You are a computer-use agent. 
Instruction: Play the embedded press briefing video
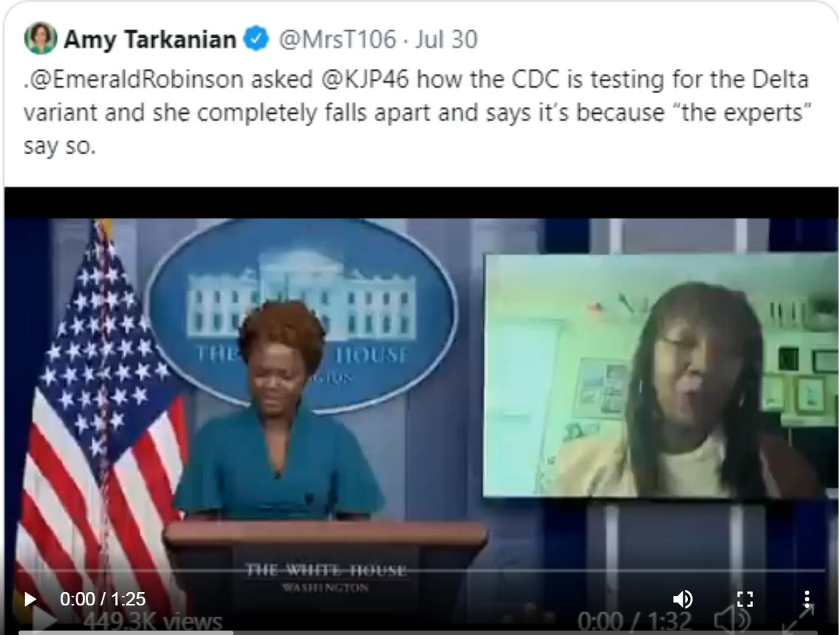pyautogui.click(x=30, y=599)
